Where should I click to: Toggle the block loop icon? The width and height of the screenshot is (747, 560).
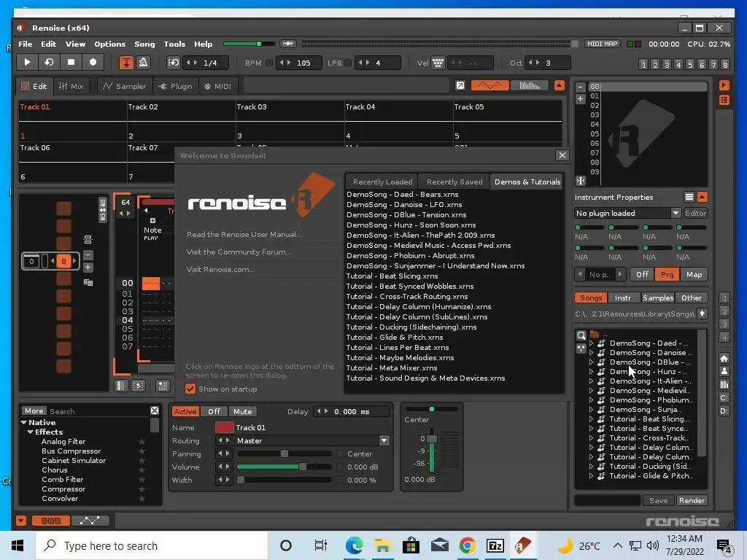pyautogui.click(x=174, y=63)
